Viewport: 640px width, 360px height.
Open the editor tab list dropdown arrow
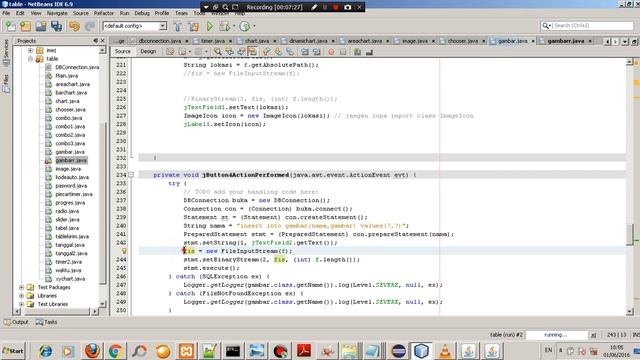624,42
